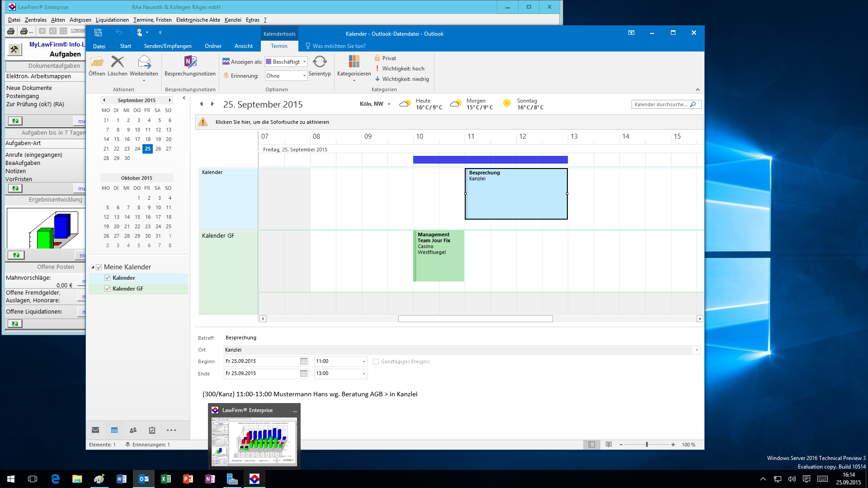Open the Ende time 13:00 dropdown
868x488 pixels.
[x=364, y=374]
